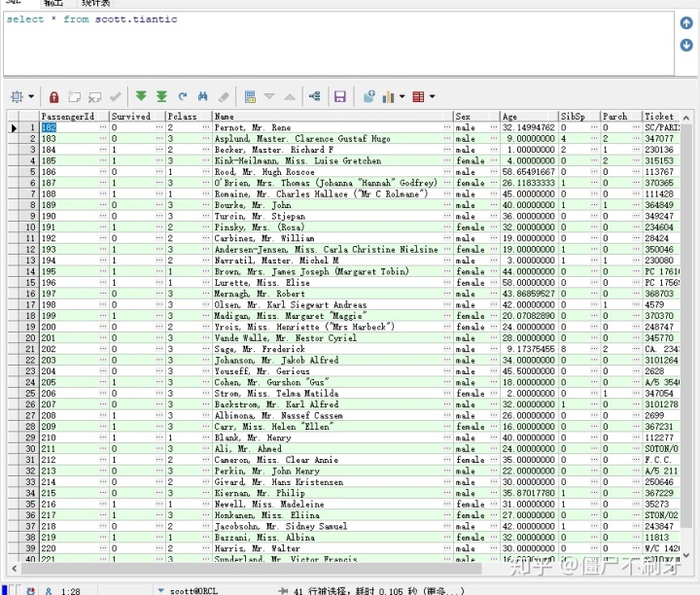Viewport: 700px width, 595px height.
Task: Click the horizontal scrollbar thumb
Action: click(252, 569)
